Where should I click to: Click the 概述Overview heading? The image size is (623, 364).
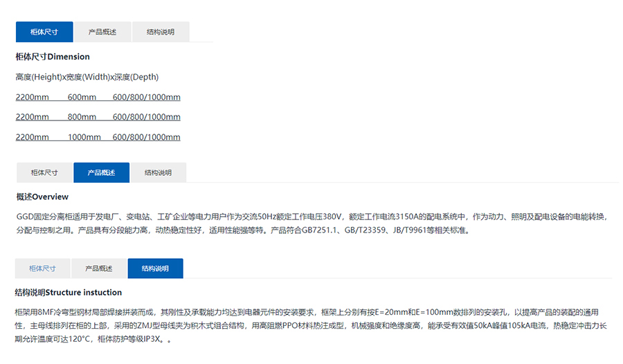tap(42, 197)
